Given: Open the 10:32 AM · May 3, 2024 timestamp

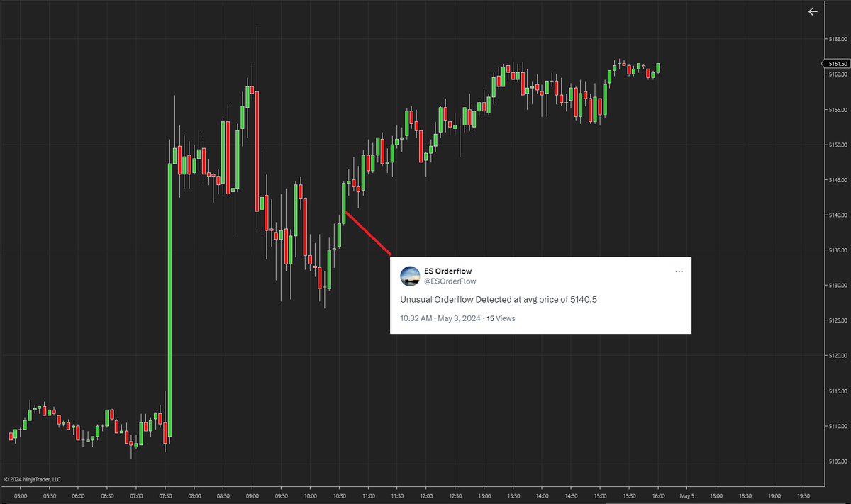Looking at the screenshot, I should (x=439, y=318).
